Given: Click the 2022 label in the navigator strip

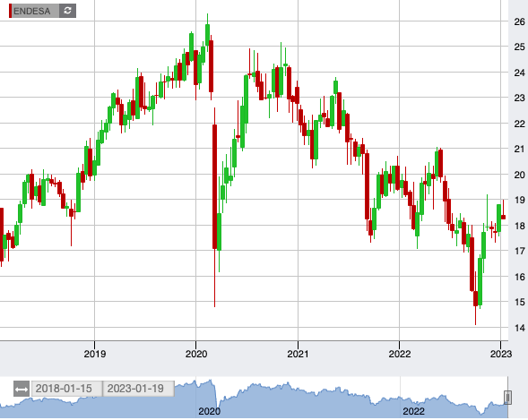Looking at the screenshot, I should pos(413,411).
